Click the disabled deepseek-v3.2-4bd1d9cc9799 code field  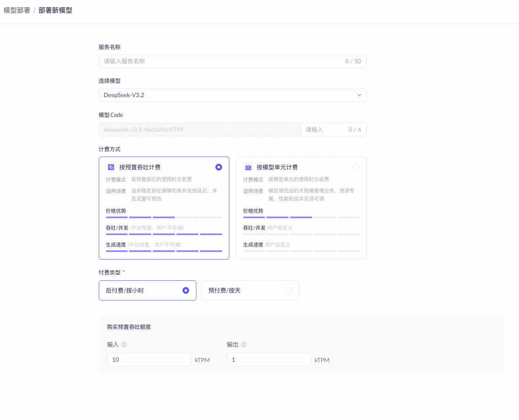coord(200,130)
